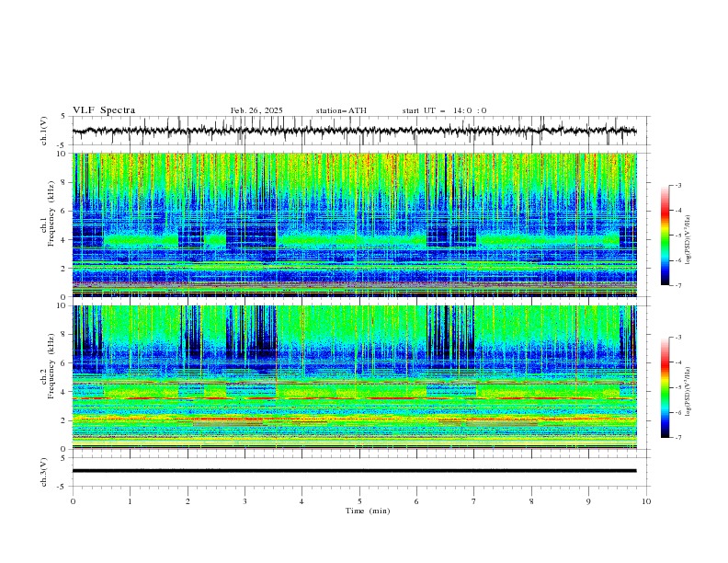This screenshot has width=728, height=563.
Task: Click the ch.3 flat voltage trace
Action: click(x=354, y=471)
